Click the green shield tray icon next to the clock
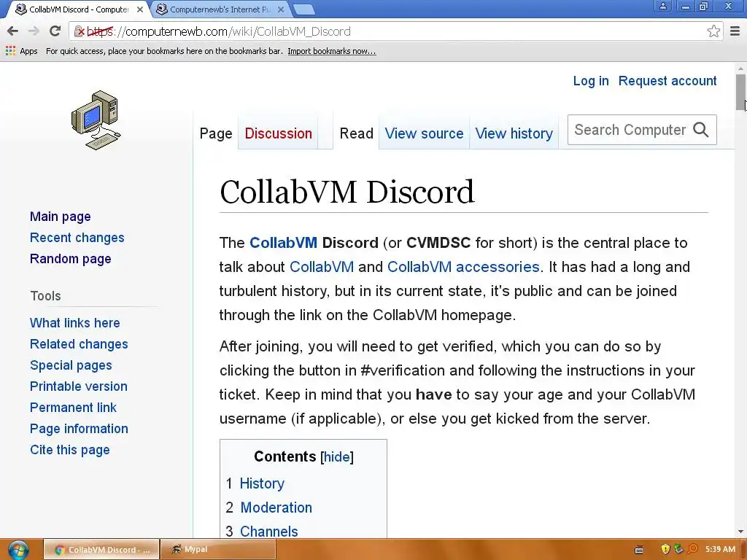This screenshot has width=747, height=560. pos(679,550)
